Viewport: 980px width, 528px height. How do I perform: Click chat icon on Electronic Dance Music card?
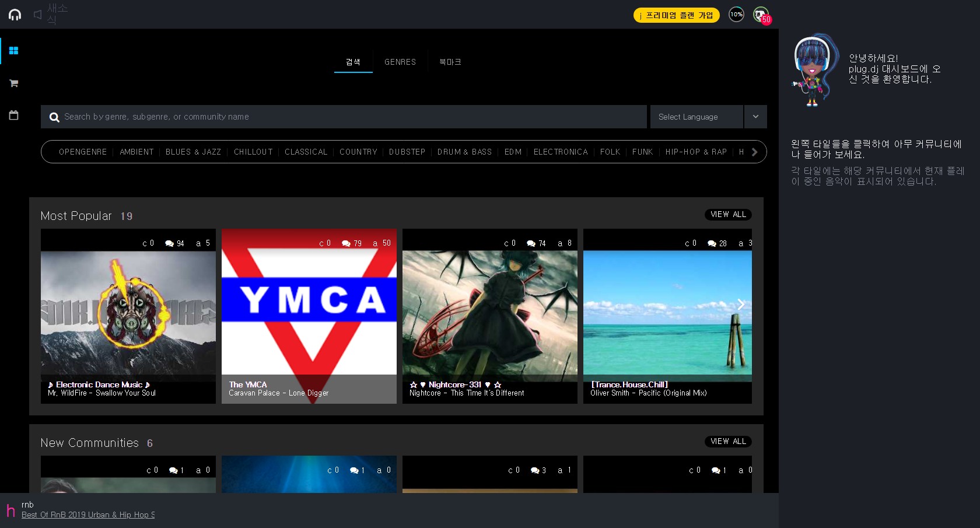coord(169,243)
